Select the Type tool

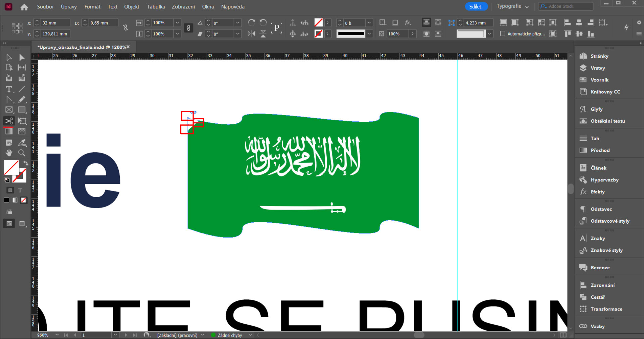9,89
